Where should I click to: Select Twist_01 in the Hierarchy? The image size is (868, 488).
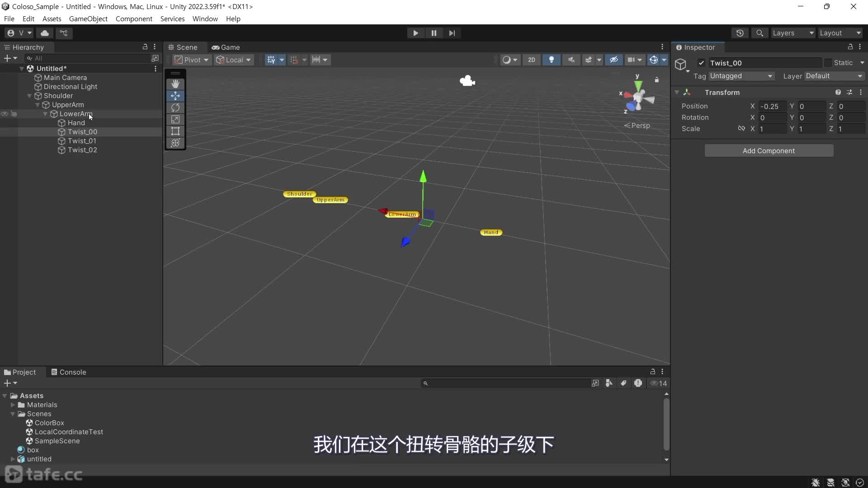82,141
